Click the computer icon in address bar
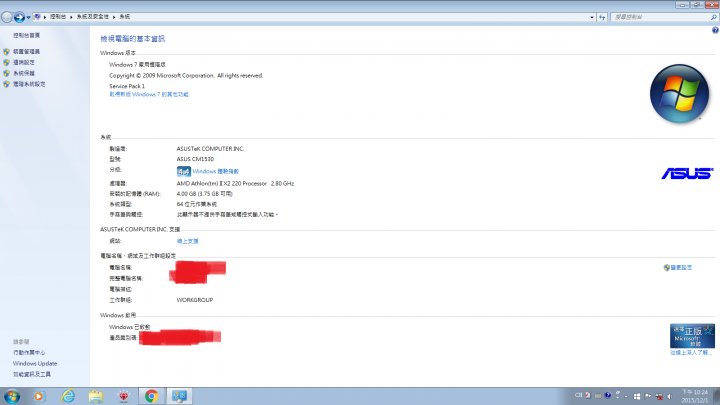Viewport: 720px width, 405px height. (37, 17)
